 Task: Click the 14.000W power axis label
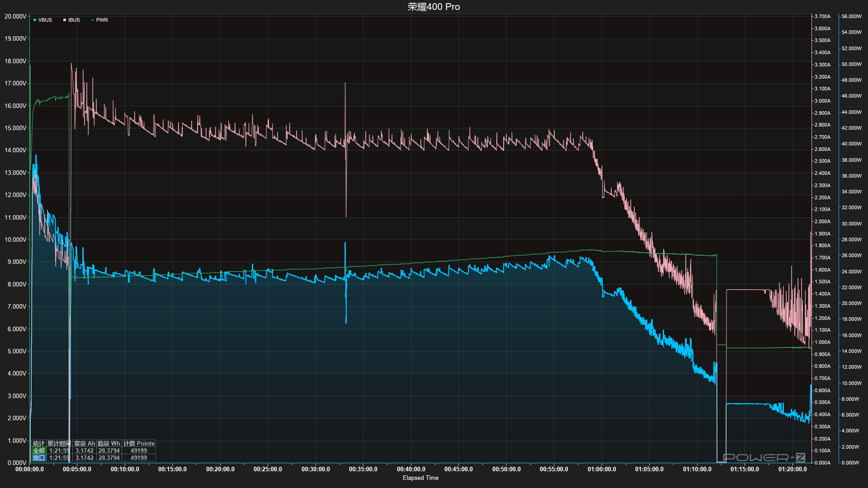click(x=852, y=351)
